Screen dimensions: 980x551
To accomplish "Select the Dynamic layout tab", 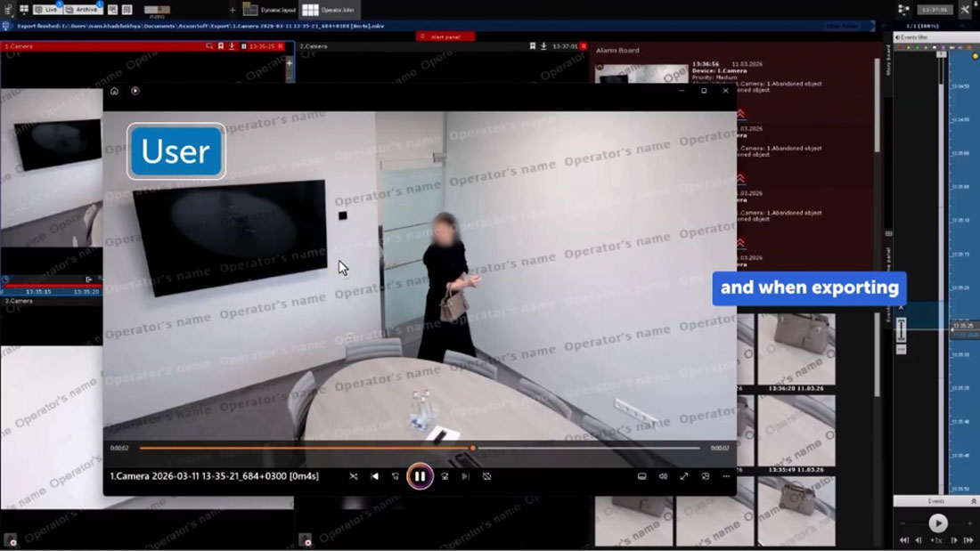I will tap(270, 10).
